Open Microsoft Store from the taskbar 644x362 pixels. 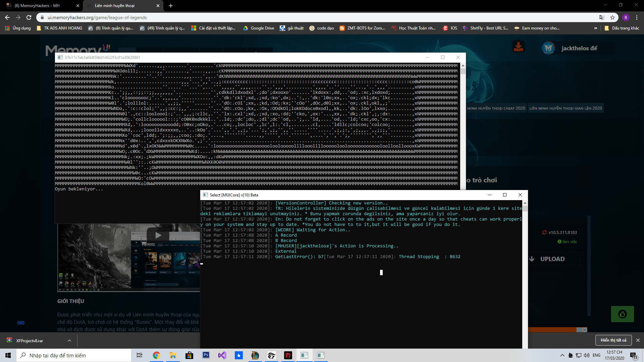click(189, 355)
